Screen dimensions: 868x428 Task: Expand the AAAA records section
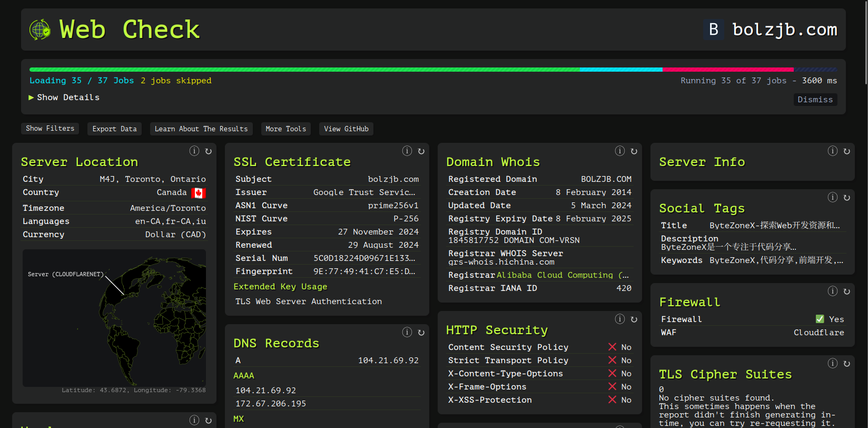(244, 376)
